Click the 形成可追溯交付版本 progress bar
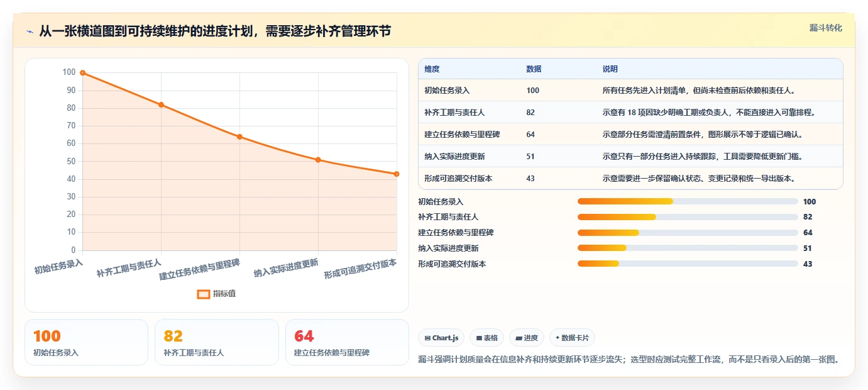Viewport: 868px width, 390px height. coord(688,264)
